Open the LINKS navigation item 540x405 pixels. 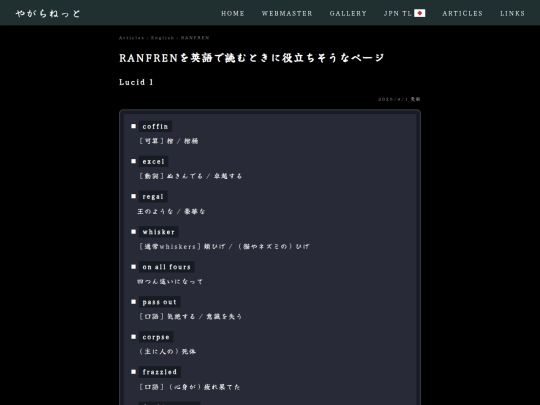pyautogui.click(x=512, y=13)
